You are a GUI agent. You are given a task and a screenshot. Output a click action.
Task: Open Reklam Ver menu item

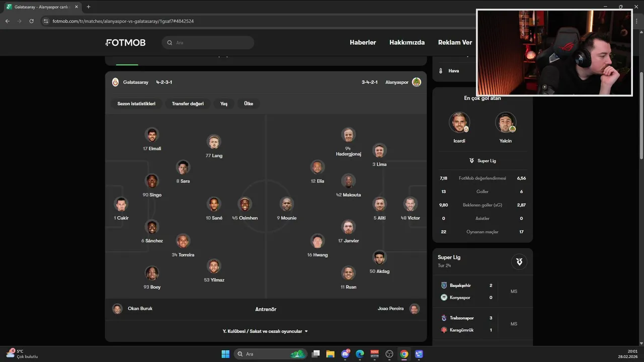point(455,43)
